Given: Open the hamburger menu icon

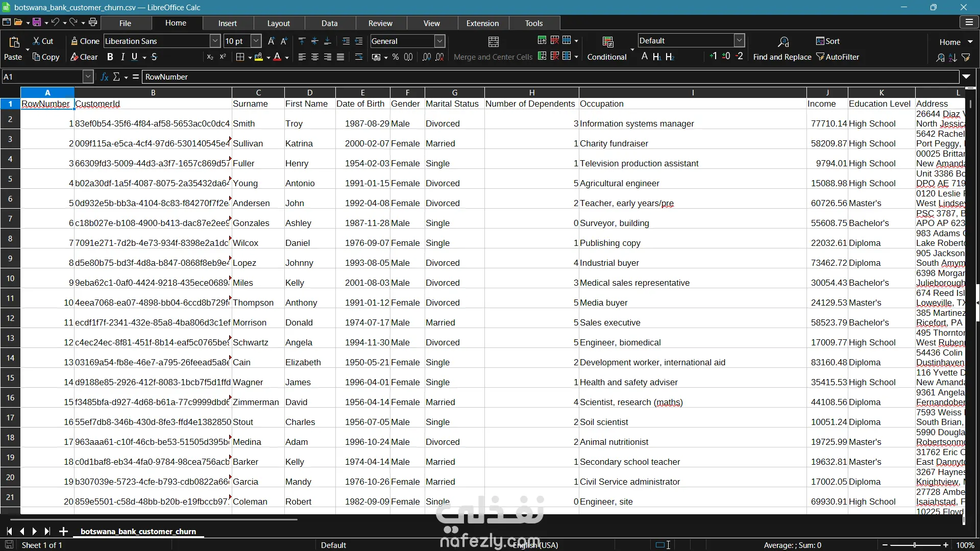Looking at the screenshot, I should coord(969,22).
